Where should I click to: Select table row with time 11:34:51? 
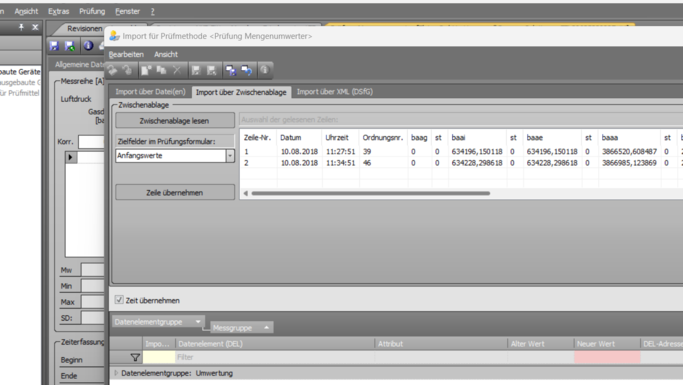pos(461,163)
